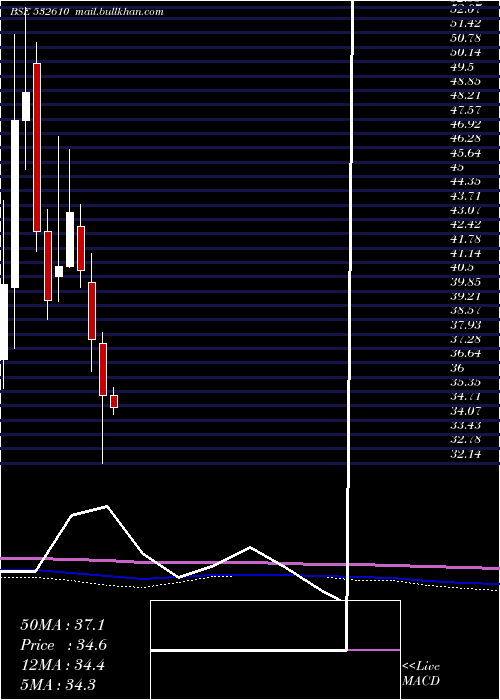Click the 12MA : 34.4 readout
500x700 pixels.
coord(62,665)
